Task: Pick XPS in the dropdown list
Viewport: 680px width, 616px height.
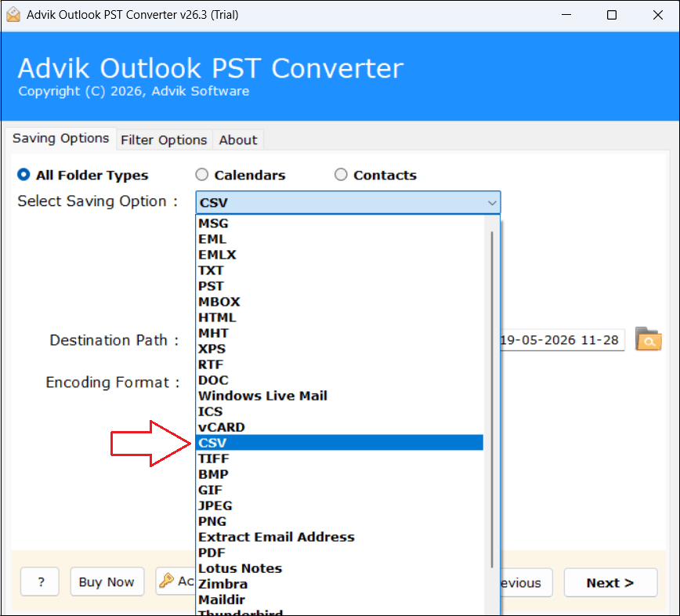Action: pyautogui.click(x=340, y=349)
